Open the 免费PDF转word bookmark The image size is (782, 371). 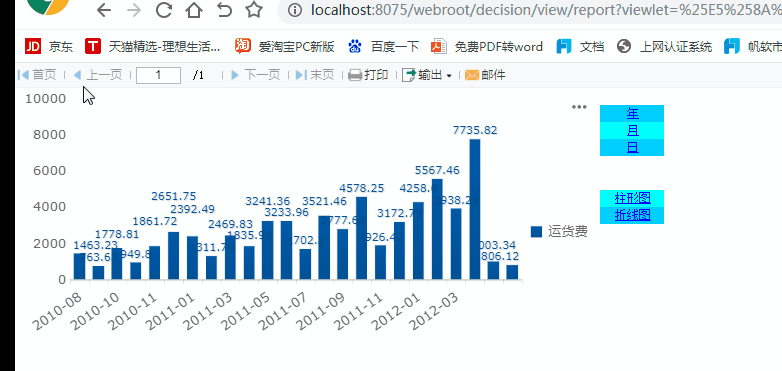[x=487, y=47]
